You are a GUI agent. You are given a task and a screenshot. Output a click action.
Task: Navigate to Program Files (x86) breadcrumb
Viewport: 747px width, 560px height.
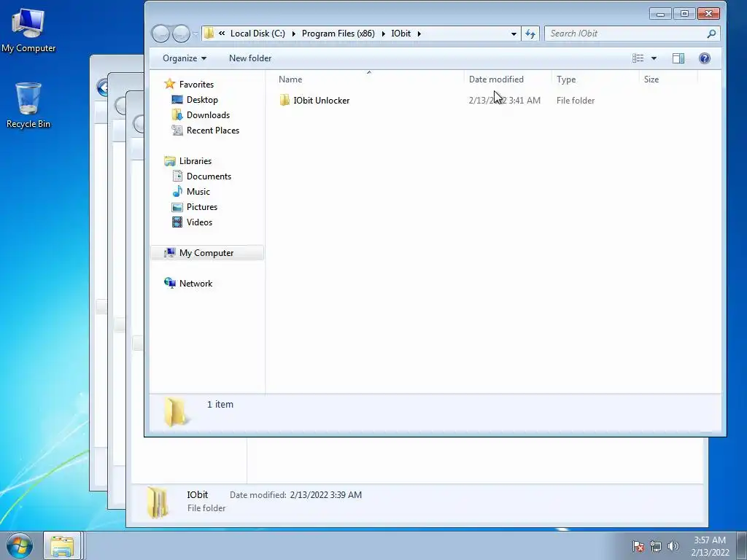coord(338,34)
